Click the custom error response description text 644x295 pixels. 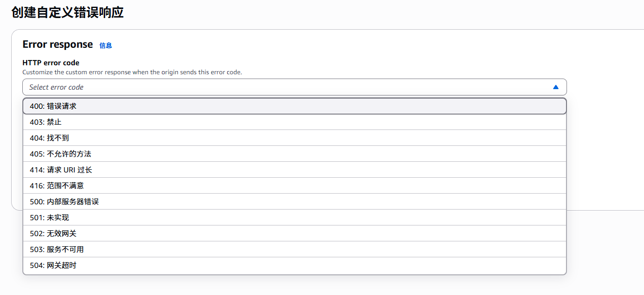coord(132,72)
